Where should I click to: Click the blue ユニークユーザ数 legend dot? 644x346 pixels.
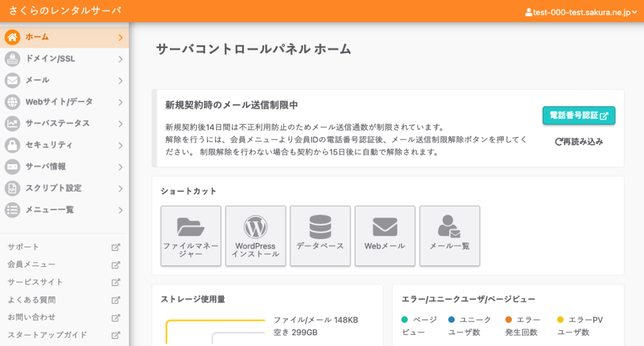click(452, 320)
